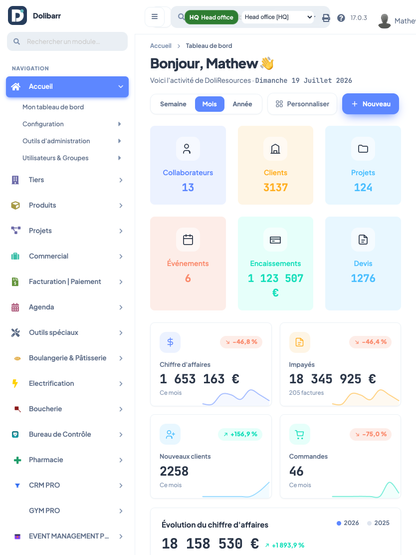Click the Nouveaux clients user-plus icon
Viewport: 416px width, 555px height.
coord(170,434)
